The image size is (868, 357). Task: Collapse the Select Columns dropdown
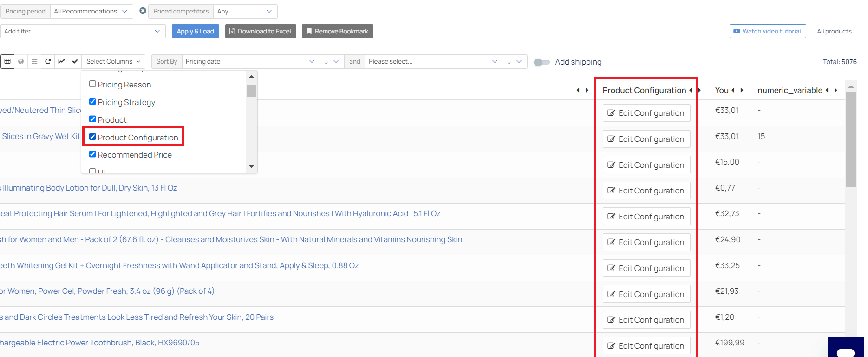113,61
